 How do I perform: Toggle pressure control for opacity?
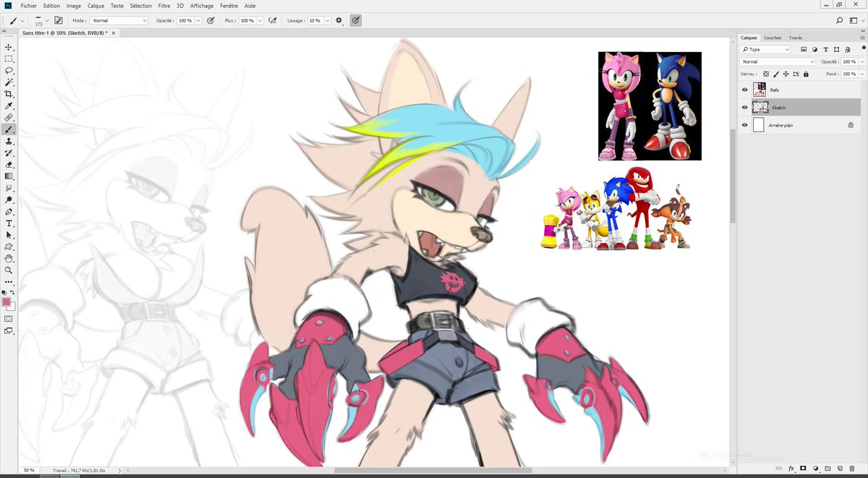[x=210, y=20]
